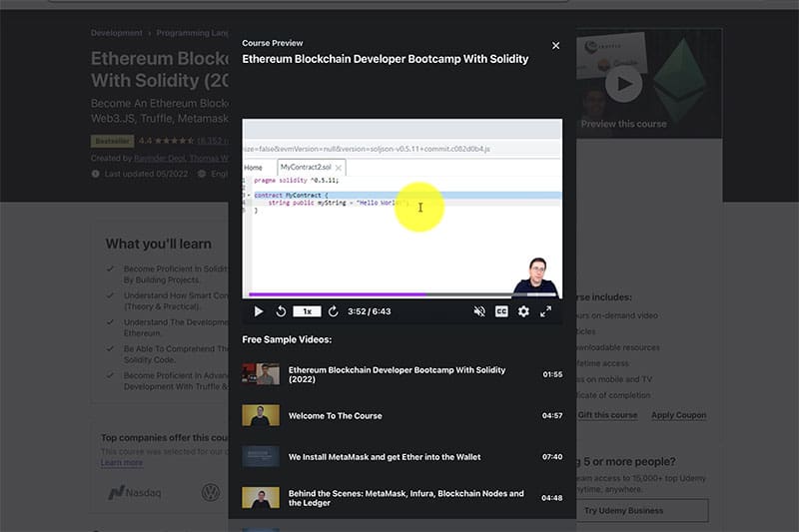Click thumbnail of the 2022 bootcamp sample video
Image resolution: width=799 pixels, height=532 pixels.
(x=261, y=374)
